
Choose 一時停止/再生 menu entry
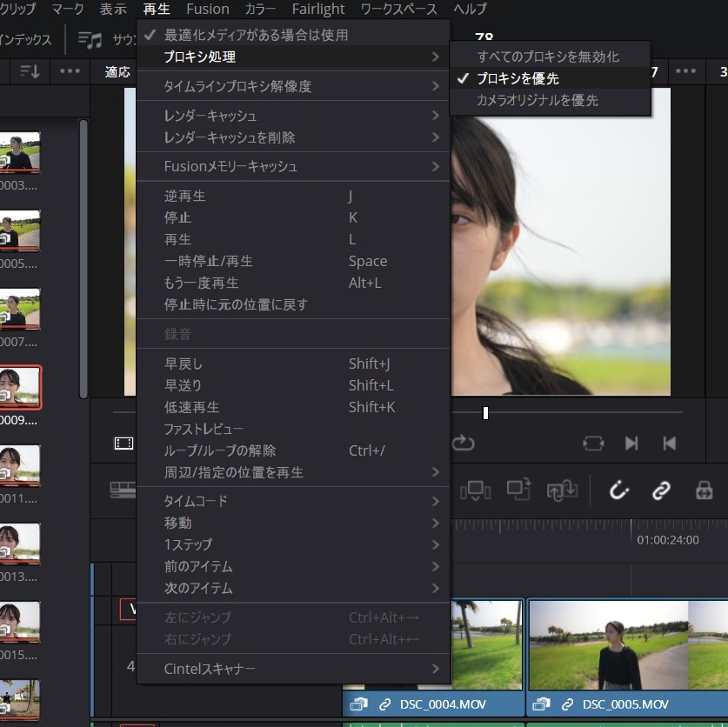click(293, 261)
